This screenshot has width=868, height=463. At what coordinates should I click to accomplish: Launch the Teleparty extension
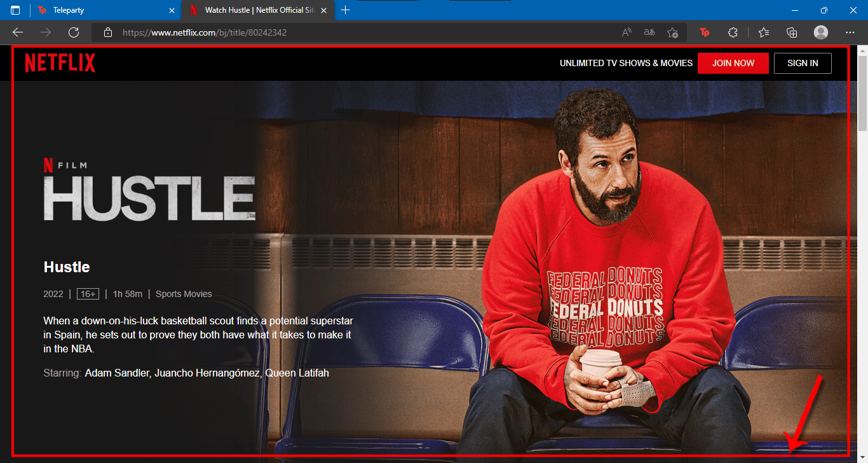pos(705,32)
